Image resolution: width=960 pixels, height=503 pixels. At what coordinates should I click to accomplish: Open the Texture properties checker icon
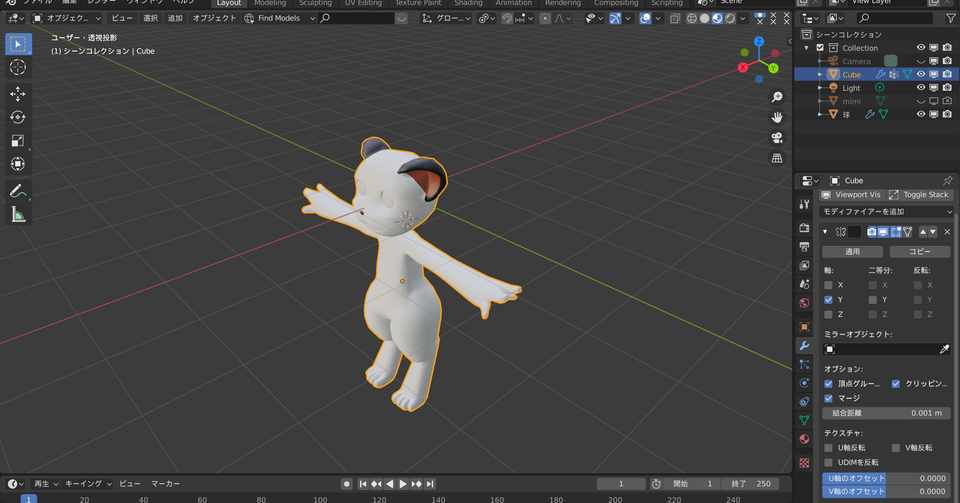click(804, 463)
